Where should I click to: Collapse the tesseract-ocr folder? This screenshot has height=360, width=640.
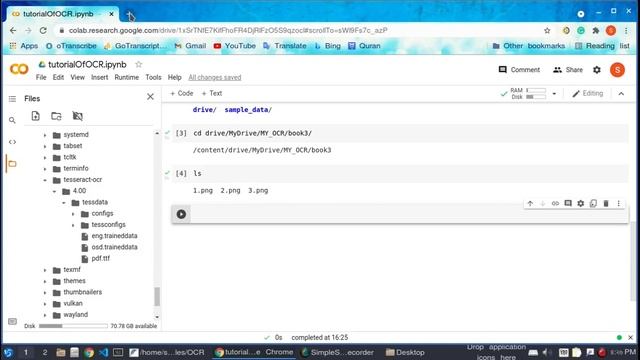[45, 180]
